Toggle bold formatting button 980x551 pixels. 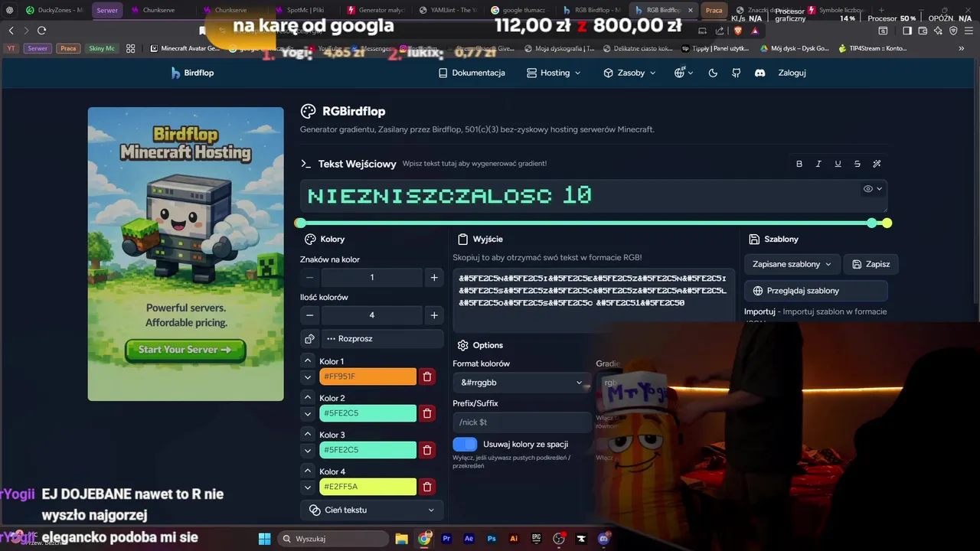[x=799, y=164]
